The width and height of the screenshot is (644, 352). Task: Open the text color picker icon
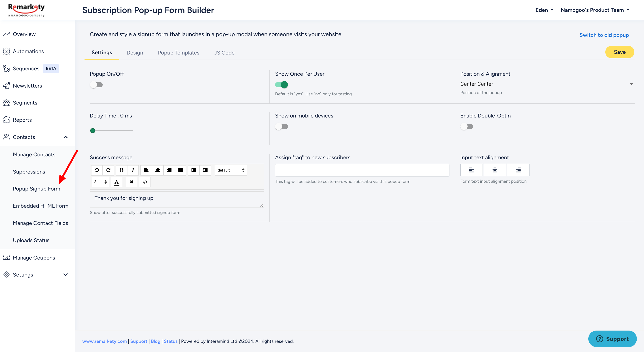click(x=117, y=182)
